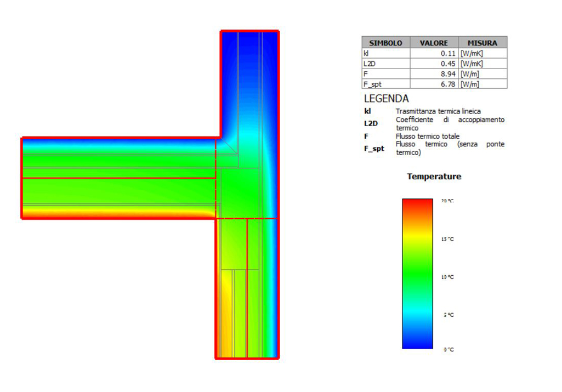Screen dimensions: 562x392
Task: Select the F value 8.94 cell
Action: click(434, 74)
